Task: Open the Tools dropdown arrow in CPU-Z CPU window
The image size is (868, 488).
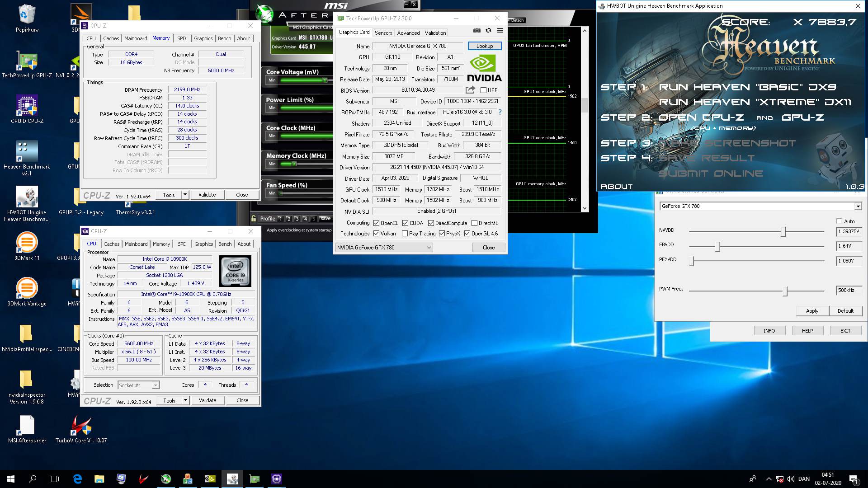Action: click(185, 400)
